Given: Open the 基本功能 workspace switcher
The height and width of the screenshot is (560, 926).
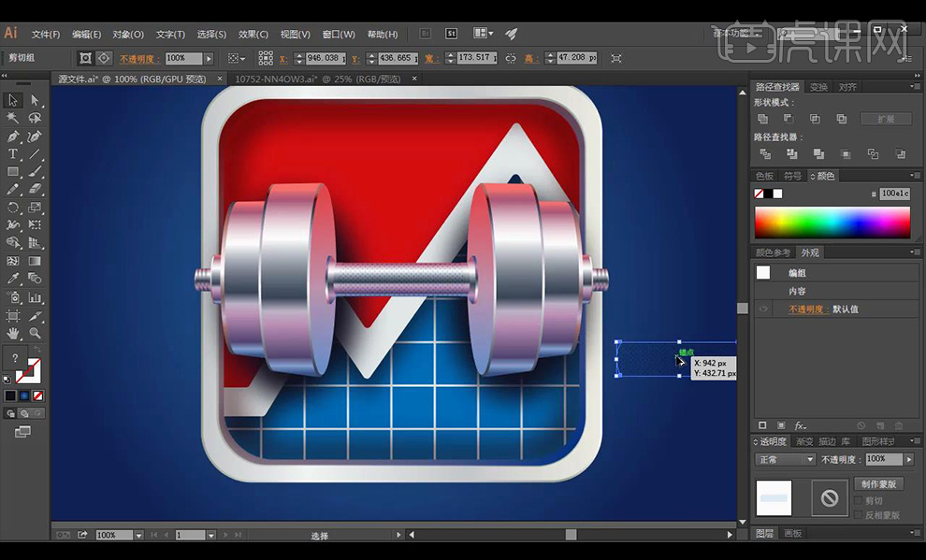Looking at the screenshot, I should [736, 34].
